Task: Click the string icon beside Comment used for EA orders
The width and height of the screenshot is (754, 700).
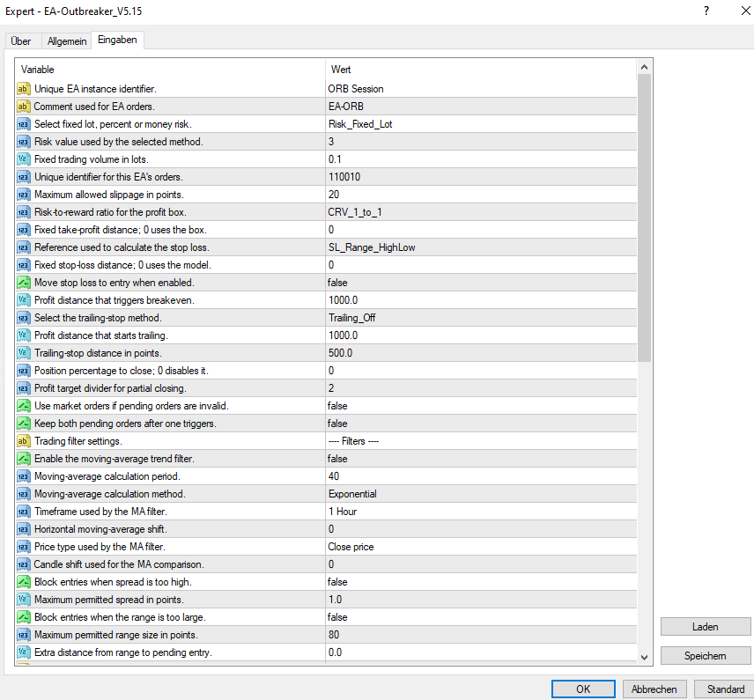Action: pos(24,107)
